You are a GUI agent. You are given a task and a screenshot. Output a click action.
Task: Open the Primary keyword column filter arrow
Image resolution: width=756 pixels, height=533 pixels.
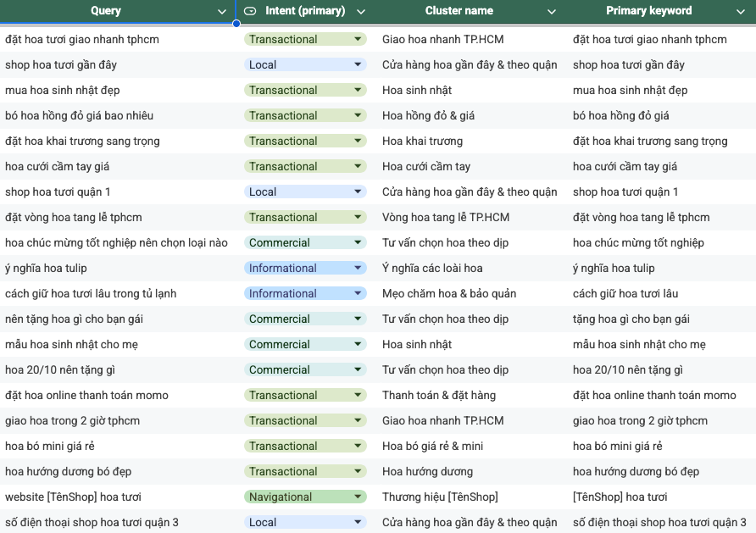pos(741,12)
